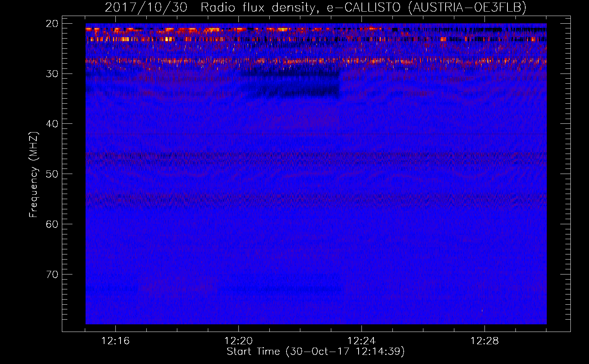The height and width of the screenshot is (364, 589).
Task: Click the 12:16 time tick label
Action: 115,341
